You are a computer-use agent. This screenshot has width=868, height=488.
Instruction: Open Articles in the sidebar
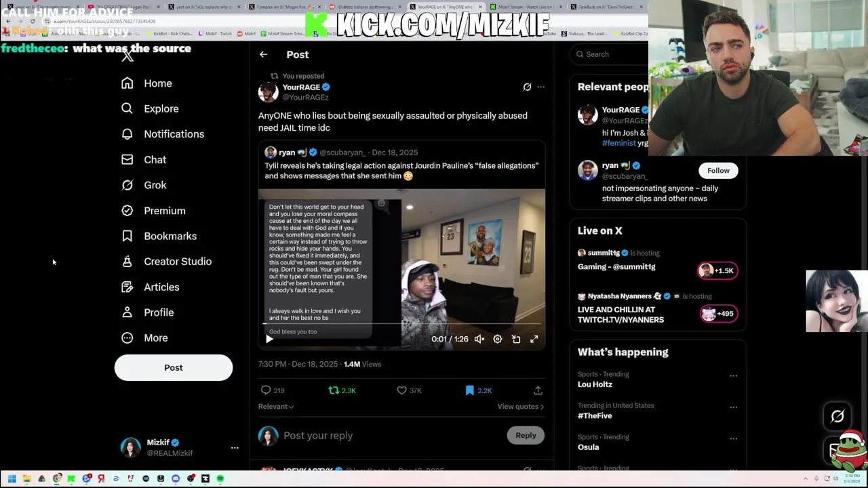coord(150,287)
